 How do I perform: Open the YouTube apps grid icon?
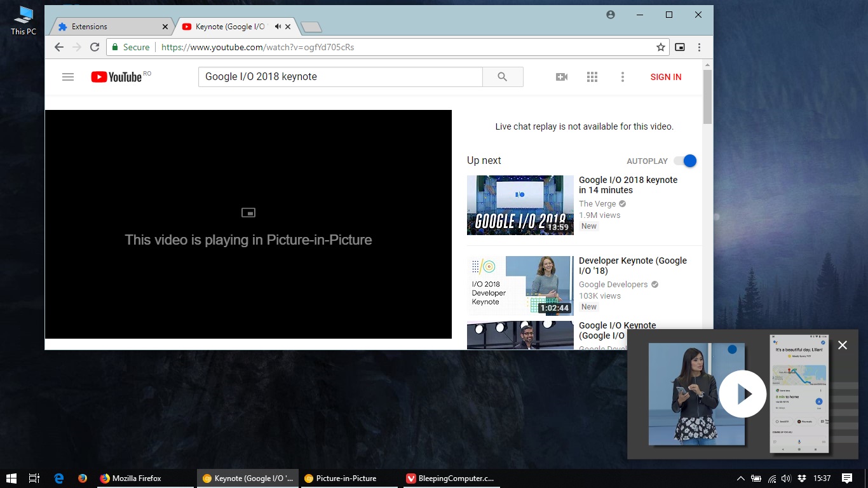pos(592,77)
